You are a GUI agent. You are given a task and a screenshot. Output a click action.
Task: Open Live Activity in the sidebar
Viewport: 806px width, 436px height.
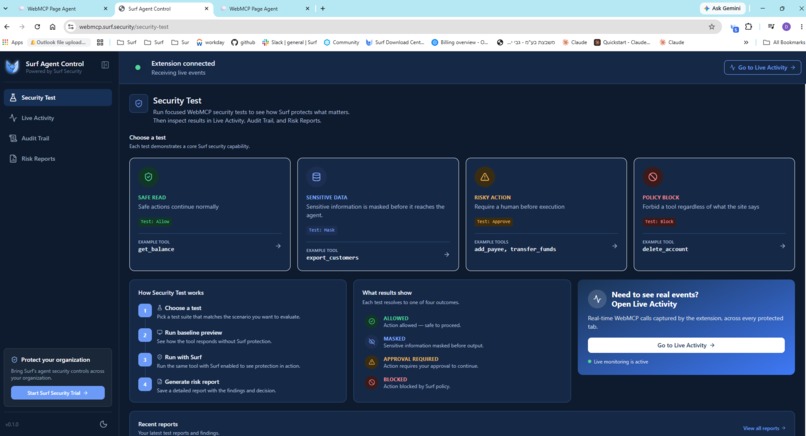click(x=58, y=118)
